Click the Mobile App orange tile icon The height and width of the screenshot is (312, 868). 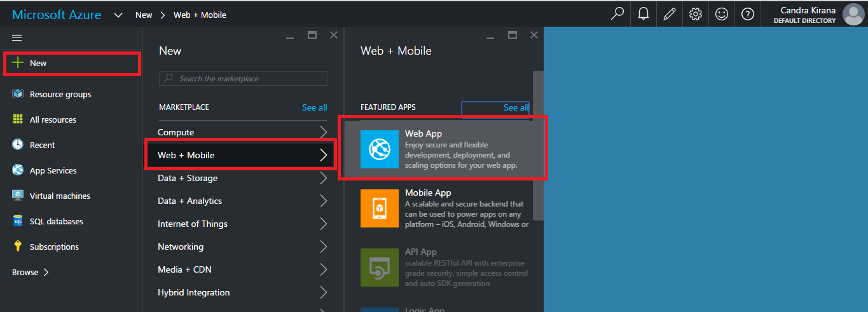(x=380, y=208)
